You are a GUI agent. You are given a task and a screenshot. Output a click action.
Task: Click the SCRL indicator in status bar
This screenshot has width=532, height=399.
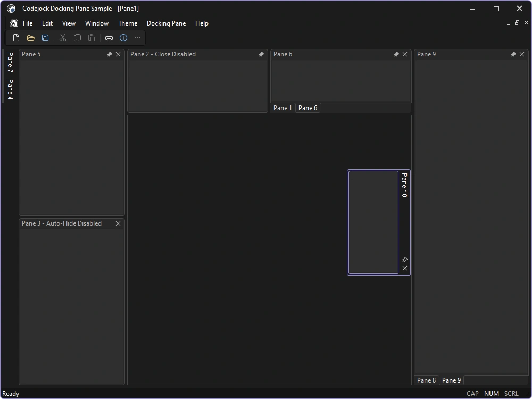coord(511,394)
